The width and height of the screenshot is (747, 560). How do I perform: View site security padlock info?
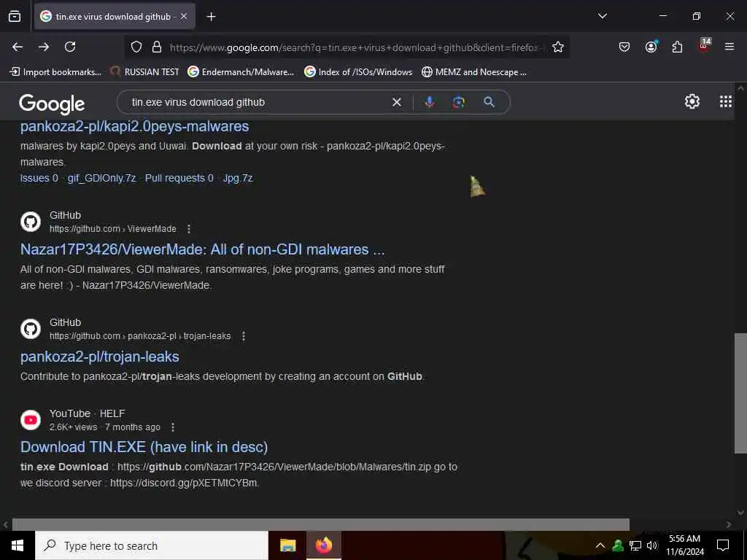point(157,47)
